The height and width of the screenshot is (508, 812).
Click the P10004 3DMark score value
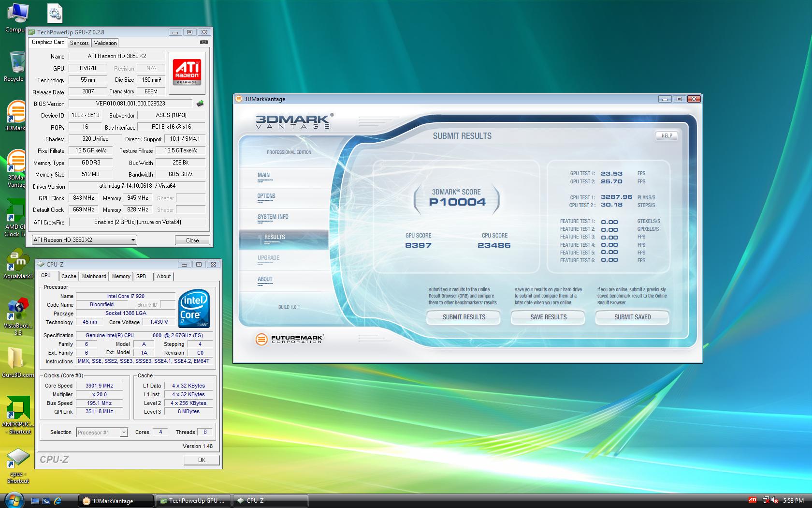pyautogui.click(x=457, y=202)
